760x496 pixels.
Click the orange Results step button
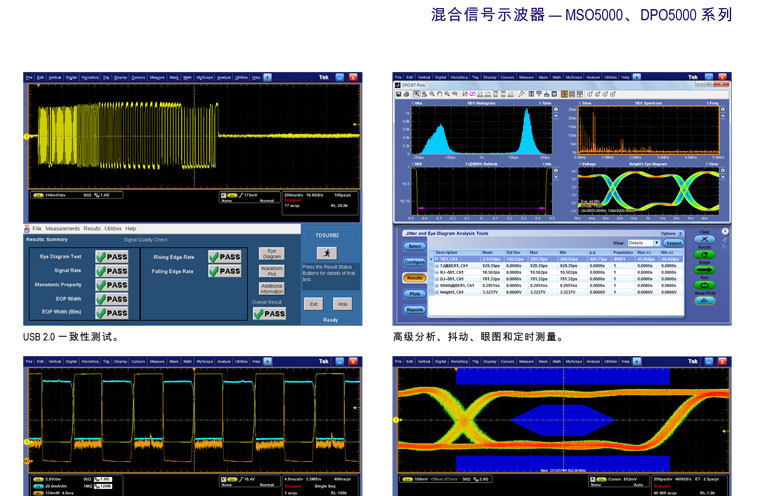(414, 278)
